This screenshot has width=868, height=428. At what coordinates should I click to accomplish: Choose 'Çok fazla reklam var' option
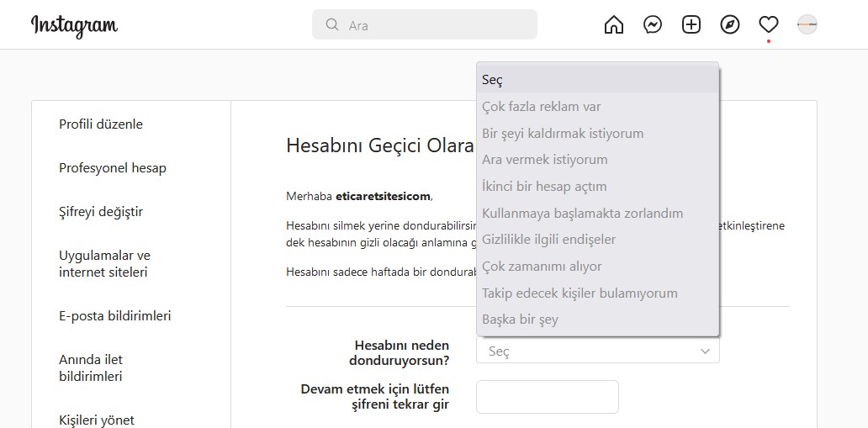(x=598, y=106)
